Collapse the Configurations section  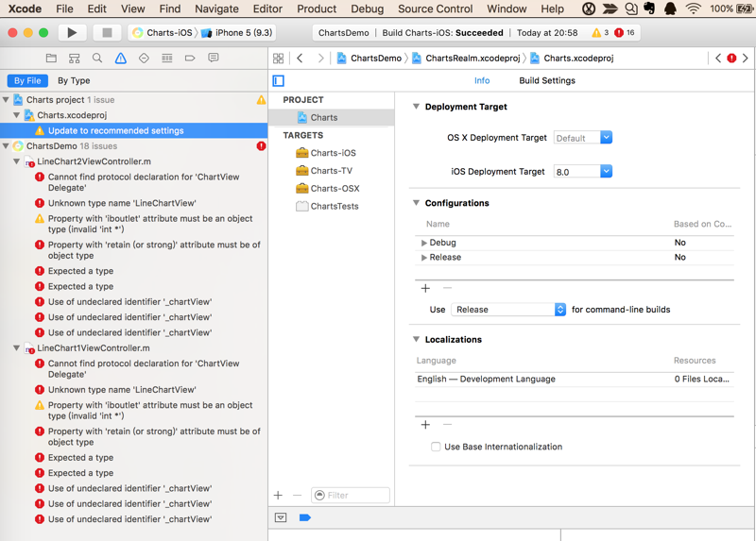[x=416, y=203]
